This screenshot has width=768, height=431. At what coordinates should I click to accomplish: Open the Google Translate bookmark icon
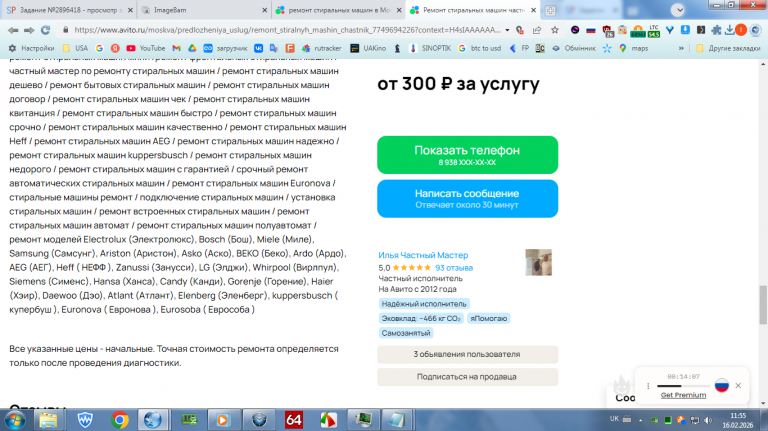pos(274,48)
